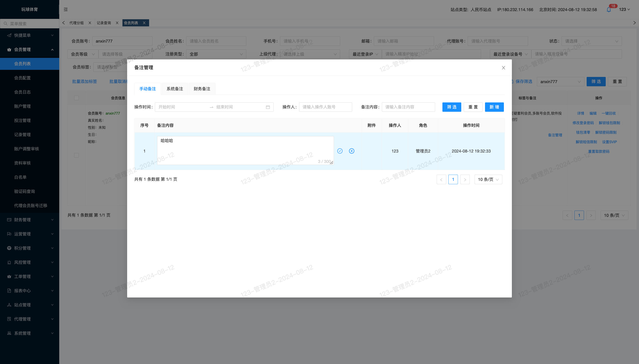
Task: Open the notifications bell icon
Action: coord(609,10)
